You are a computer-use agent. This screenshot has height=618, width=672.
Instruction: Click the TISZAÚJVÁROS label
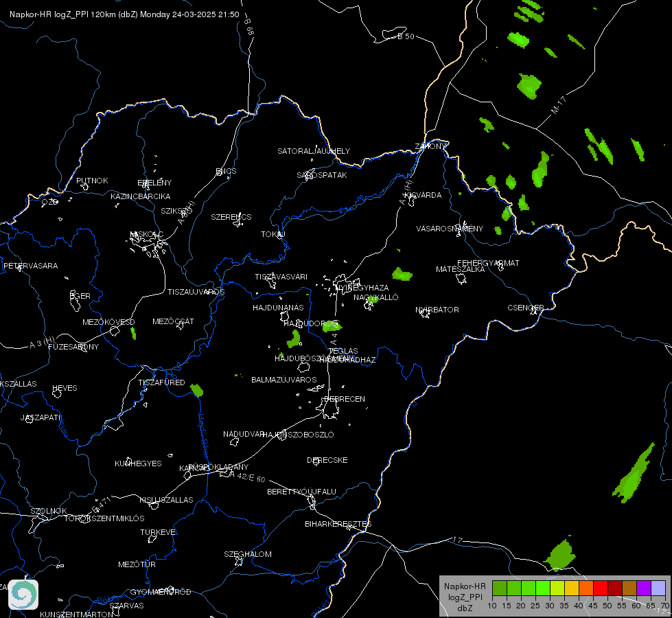[196, 292]
